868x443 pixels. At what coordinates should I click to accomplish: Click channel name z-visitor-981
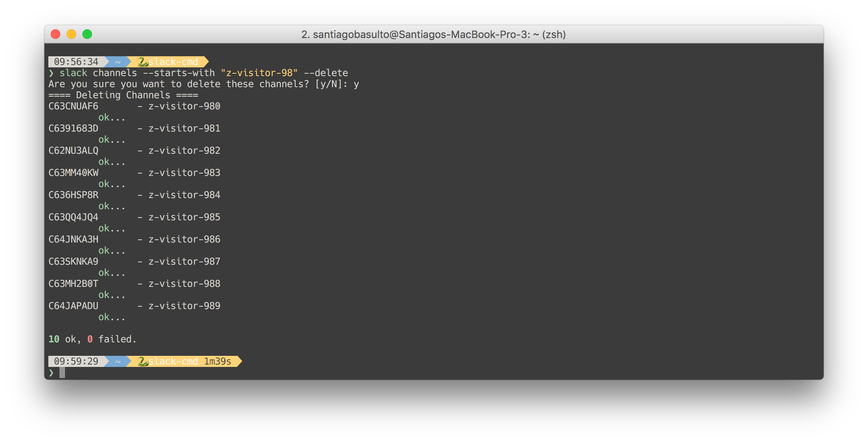point(184,128)
